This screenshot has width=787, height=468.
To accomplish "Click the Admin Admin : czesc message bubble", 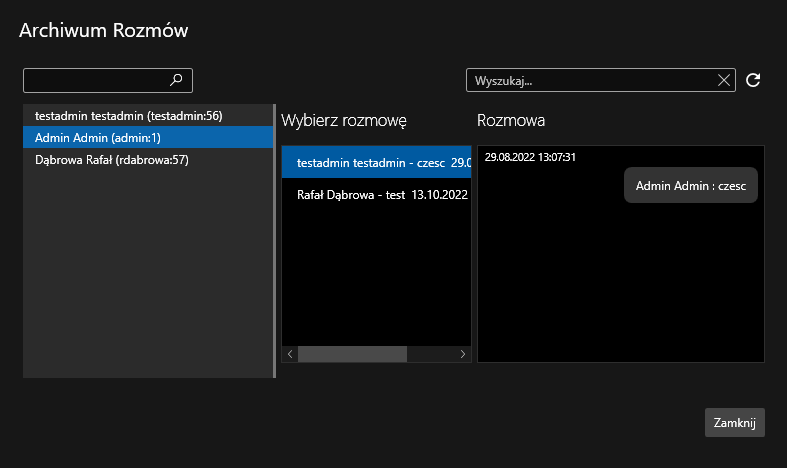I will point(691,185).
